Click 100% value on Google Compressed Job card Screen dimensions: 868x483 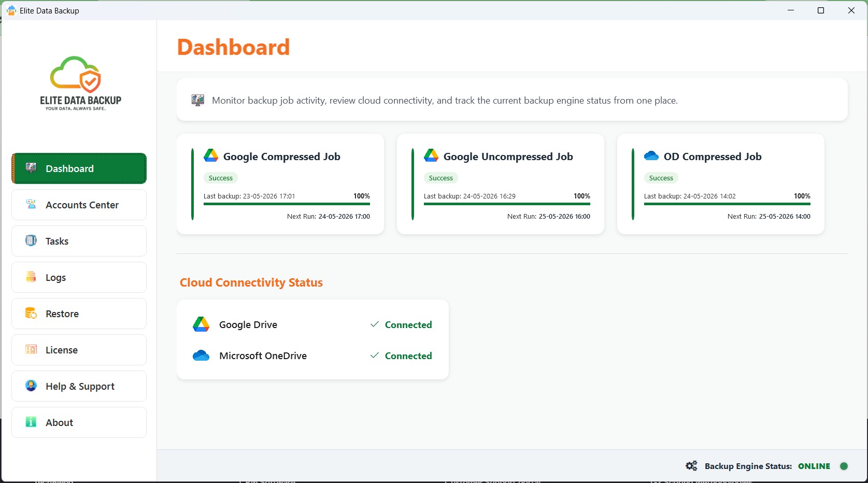362,196
